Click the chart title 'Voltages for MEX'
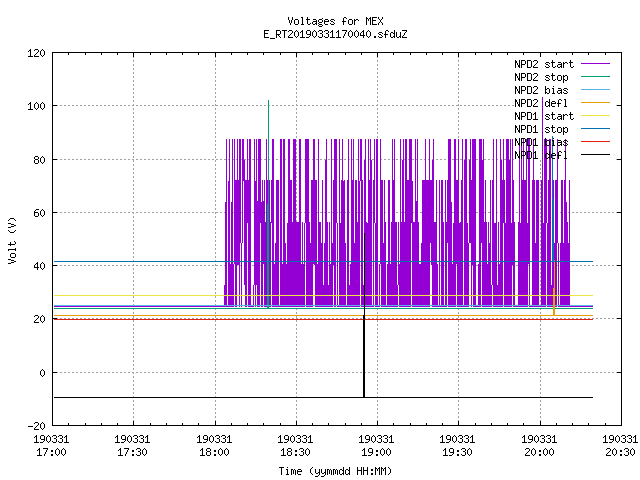Image resolution: width=640 pixels, height=480 pixels. pyautogui.click(x=335, y=21)
